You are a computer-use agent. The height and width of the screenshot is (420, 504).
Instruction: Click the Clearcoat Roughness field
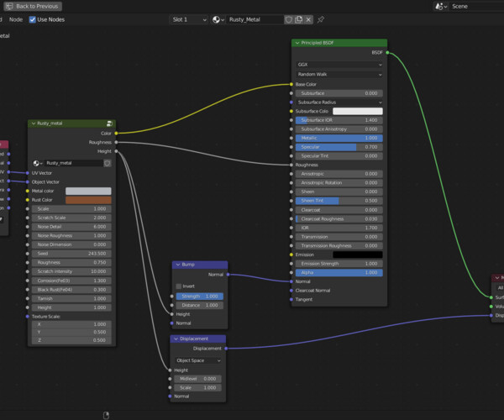point(339,219)
